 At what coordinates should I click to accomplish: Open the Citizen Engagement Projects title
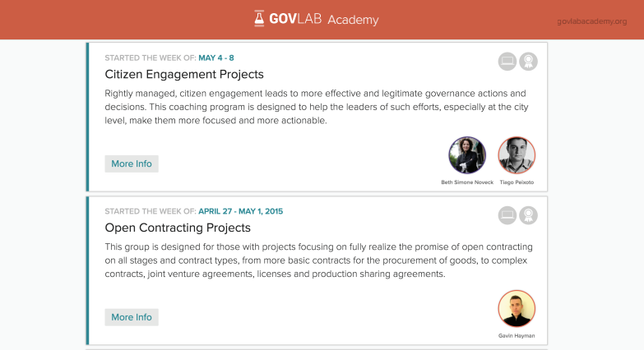[x=184, y=74]
